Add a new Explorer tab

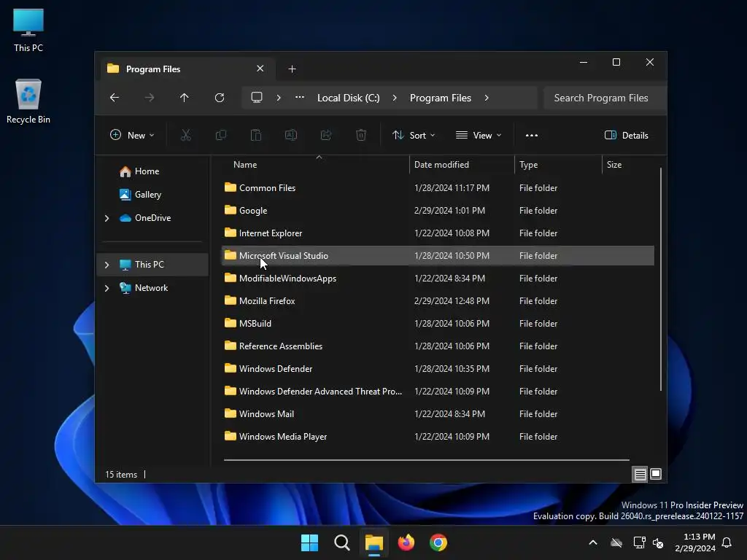(x=292, y=69)
